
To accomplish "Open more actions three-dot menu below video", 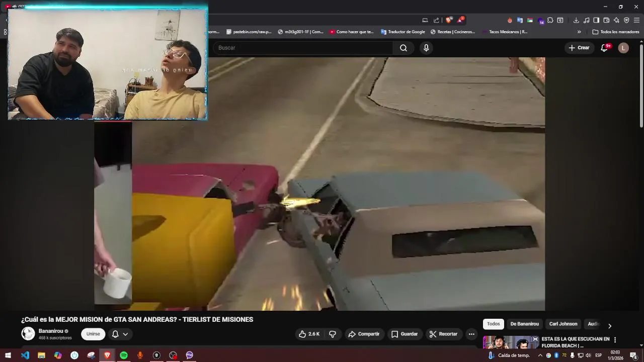I will [x=471, y=334].
